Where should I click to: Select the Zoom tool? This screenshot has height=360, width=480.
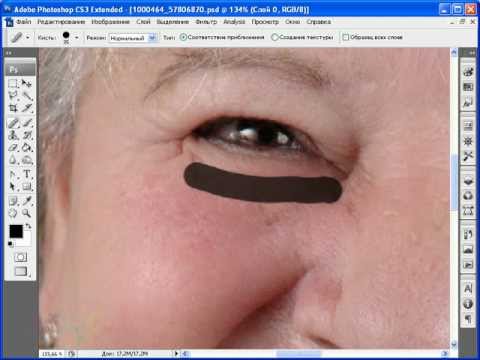(27, 213)
